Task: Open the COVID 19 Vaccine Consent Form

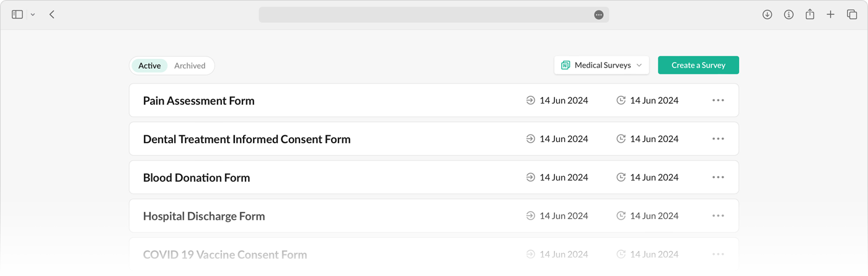Action: (x=225, y=254)
